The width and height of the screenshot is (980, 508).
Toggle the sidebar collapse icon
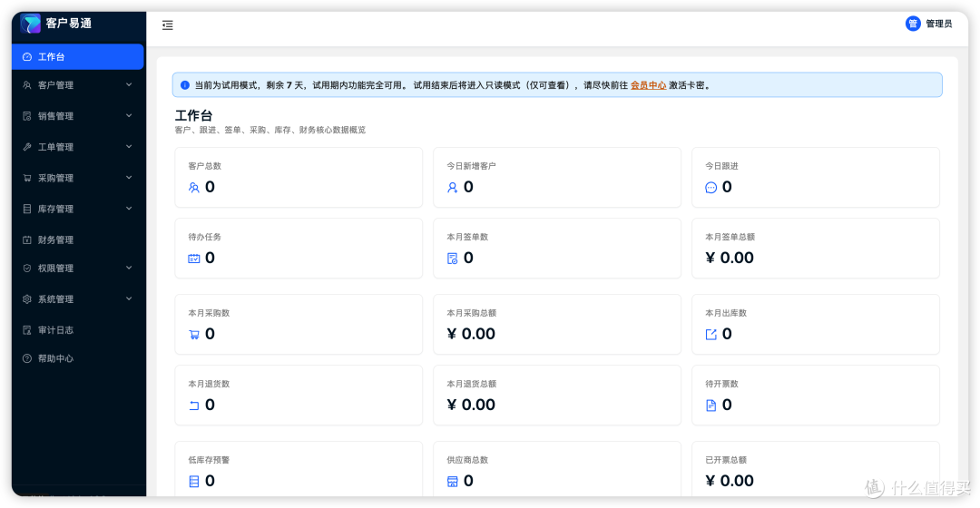(168, 25)
